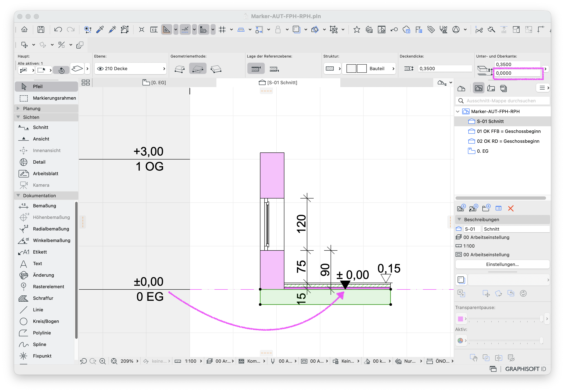The height and width of the screenshot is (392, 565).
Task: Open the Einstellungen... button
Action: click(502, 264)
